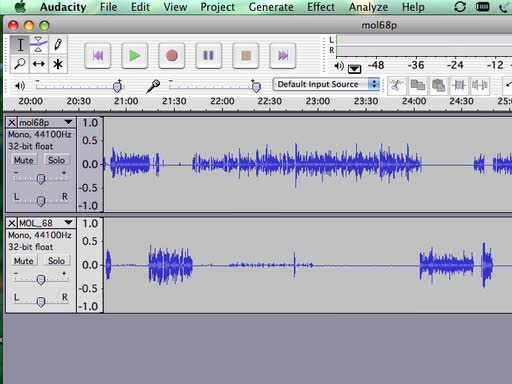The height and width of the screenshot is (384, 512).
Task: Click the mol68p track waveform
Action: tap(308, 164)
